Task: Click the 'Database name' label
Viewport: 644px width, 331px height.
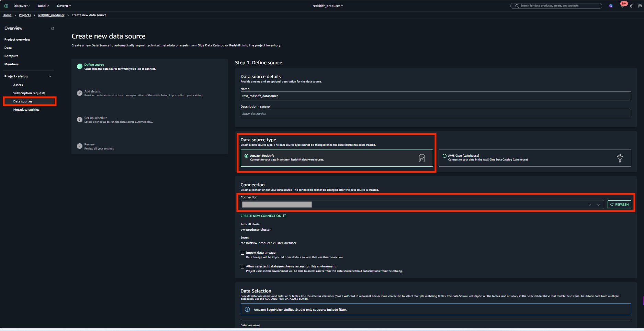Action: coord(250,325)
